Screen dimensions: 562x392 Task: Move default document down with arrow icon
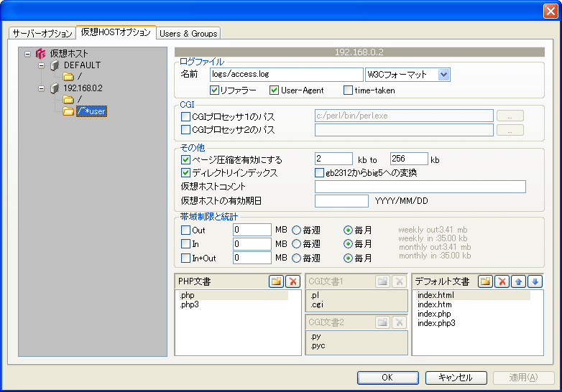[535, 281]
